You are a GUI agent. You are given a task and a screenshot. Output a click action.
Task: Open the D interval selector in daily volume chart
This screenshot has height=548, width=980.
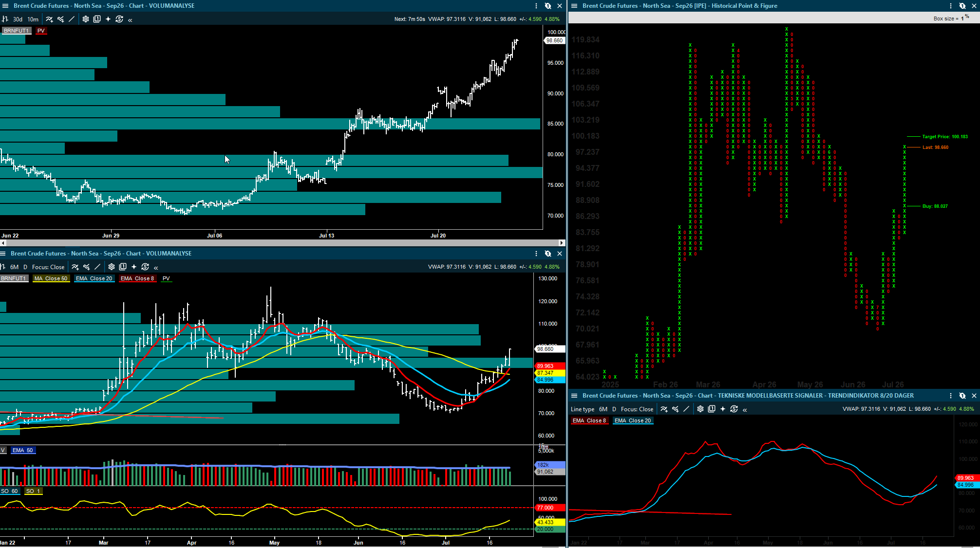(25, 267)
